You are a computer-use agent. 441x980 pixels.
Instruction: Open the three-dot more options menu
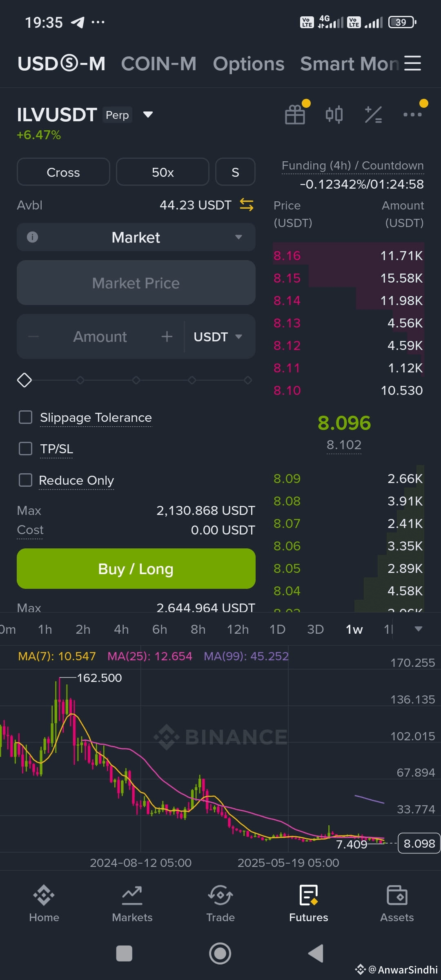tap(412, 115)
